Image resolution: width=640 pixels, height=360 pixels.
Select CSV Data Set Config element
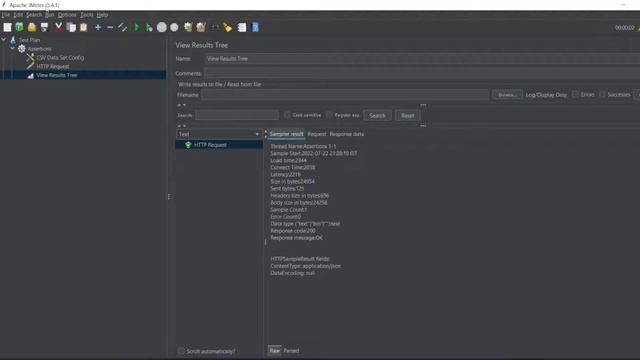[x=60, y=58]
